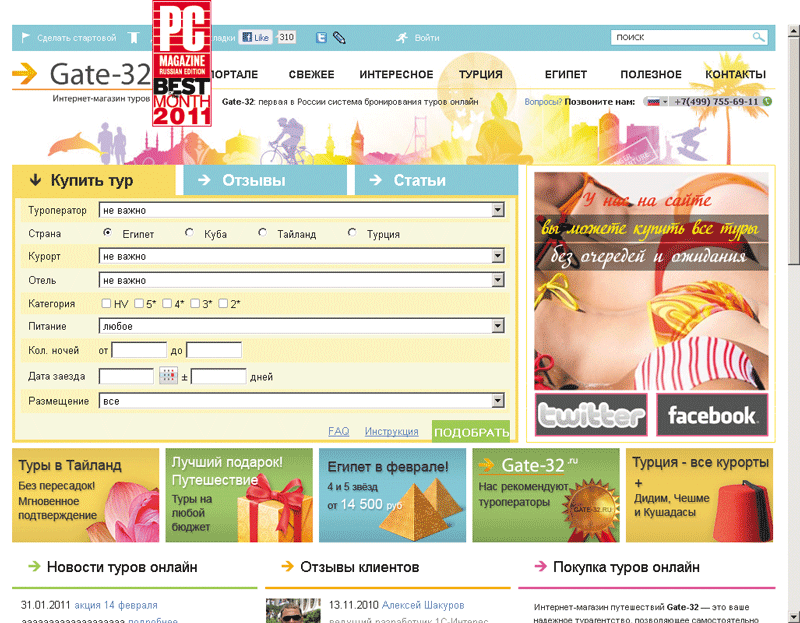The width and height of the screenshot is (800, 623).
Task: Open the large facebook button under the banner
Action: (x=712, y=415)
